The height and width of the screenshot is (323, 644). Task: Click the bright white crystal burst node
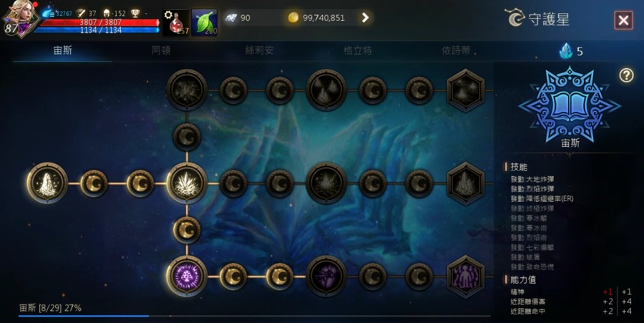coord(187,183)
